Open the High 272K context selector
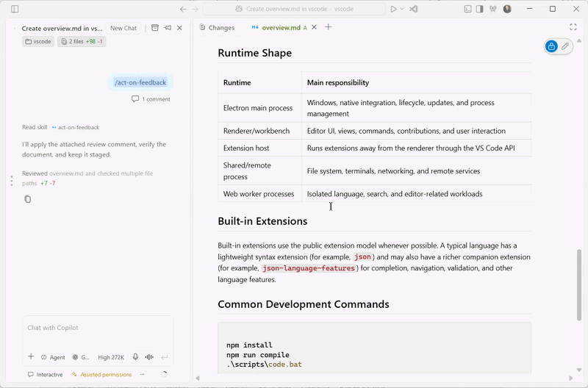 111,357
